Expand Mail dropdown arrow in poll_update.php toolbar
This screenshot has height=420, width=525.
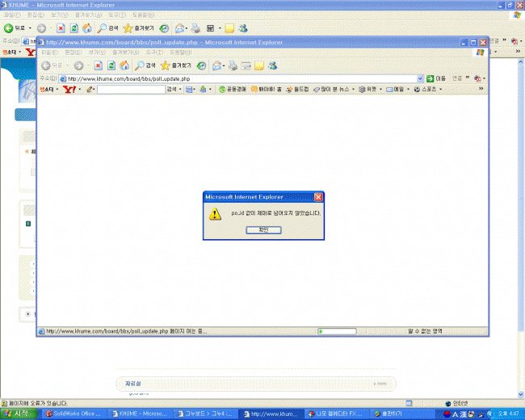click(224, 66)
